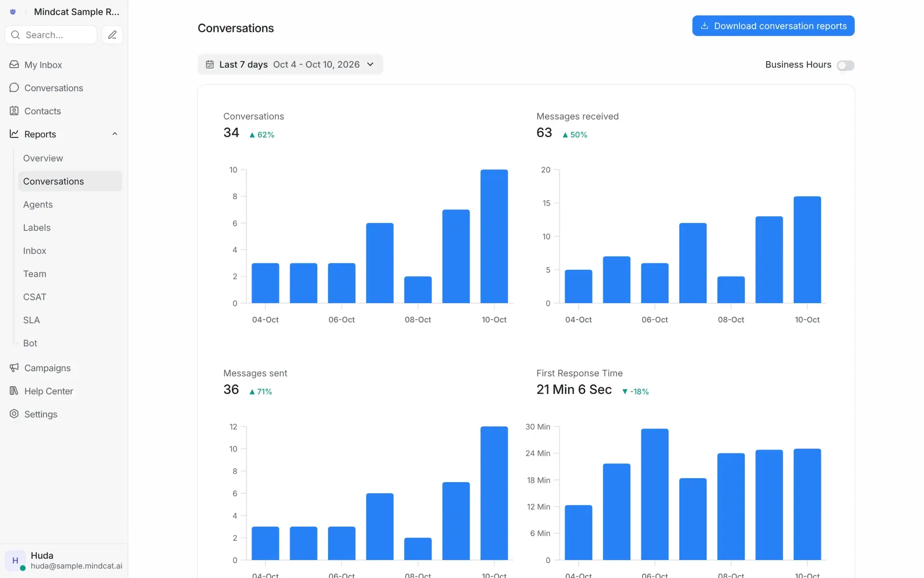Click the calendar icon in date filter
Screen dimensions: 924x578
[x=210, y=65]
